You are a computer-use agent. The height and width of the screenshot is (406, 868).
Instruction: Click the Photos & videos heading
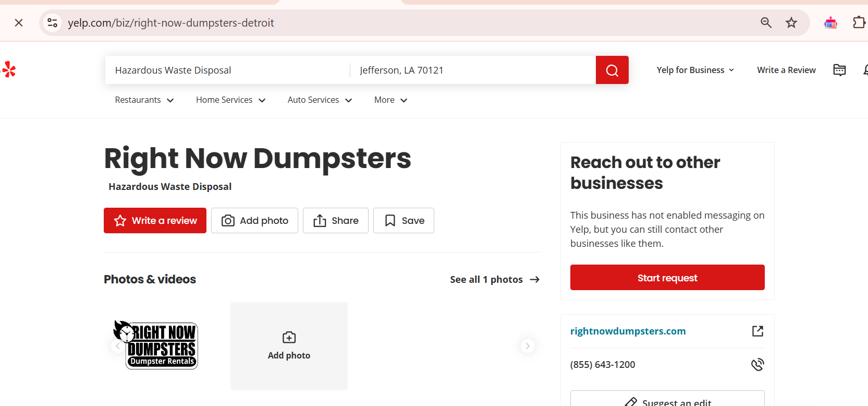click(150, 279)
